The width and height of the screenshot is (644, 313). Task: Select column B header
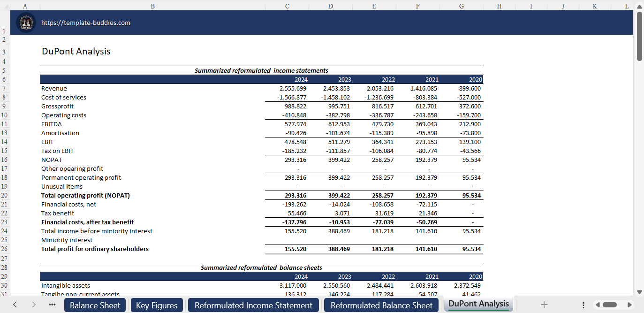click(152, 6)
